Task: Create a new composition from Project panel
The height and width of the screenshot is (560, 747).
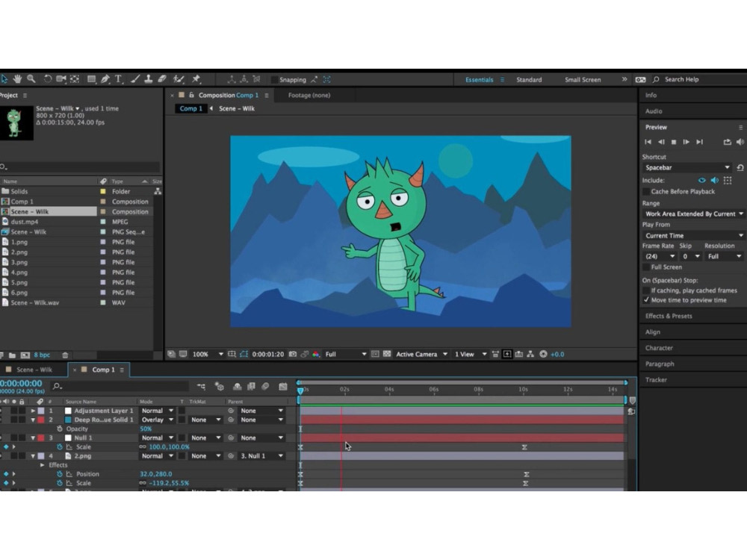Action: pos(25,355)
